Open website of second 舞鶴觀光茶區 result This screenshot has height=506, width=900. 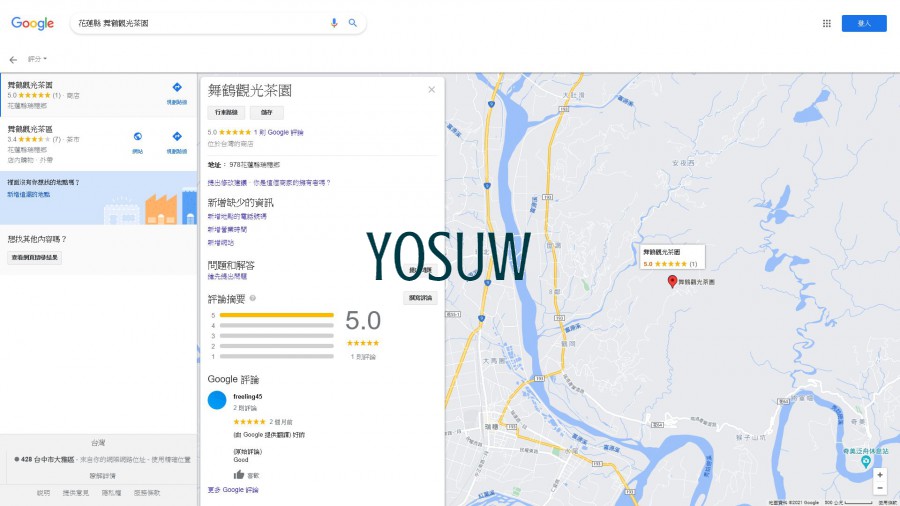tap(137, 140)
